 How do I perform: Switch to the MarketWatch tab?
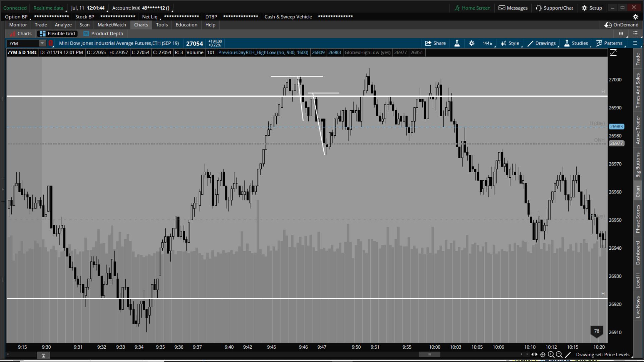point(112,25)
